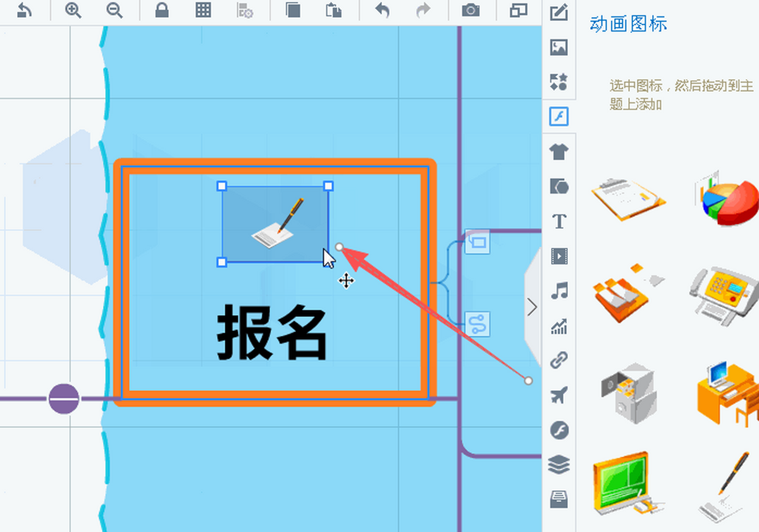The image size is (759, 532).
Task: Open the image panel in sidebar
Action: click(559, 47)
